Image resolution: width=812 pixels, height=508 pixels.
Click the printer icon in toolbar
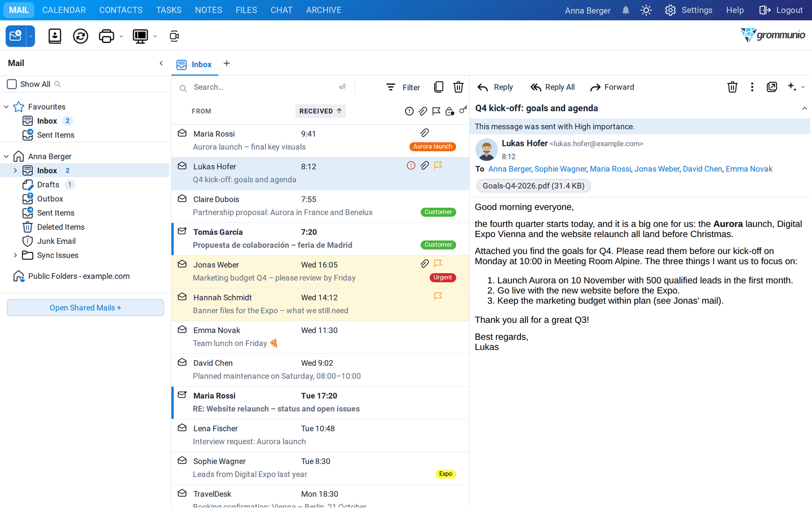(x=106, y=36)
